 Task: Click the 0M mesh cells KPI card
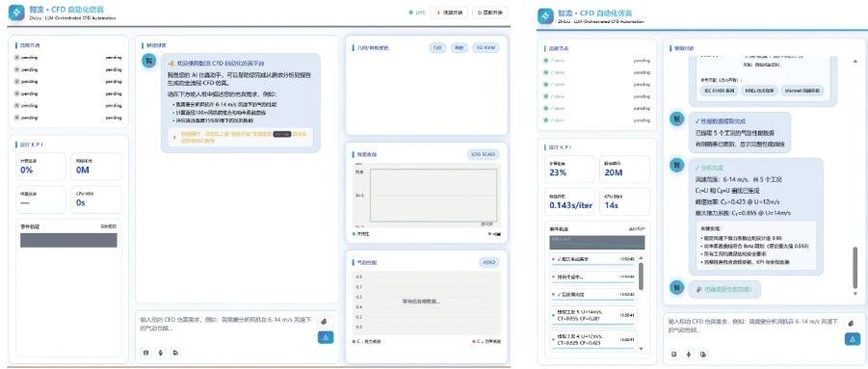coord(95,167)
